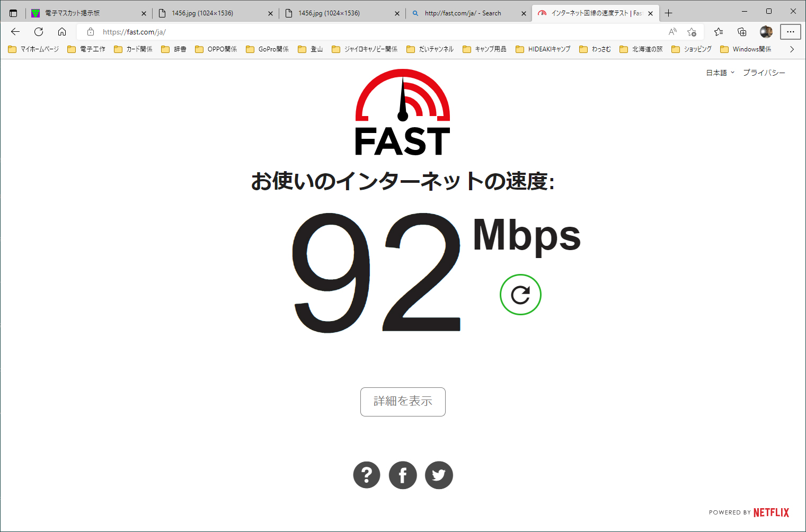Close the first 1456.jpg tab
The image size is (806, 532).
click(x=270, y=14)
